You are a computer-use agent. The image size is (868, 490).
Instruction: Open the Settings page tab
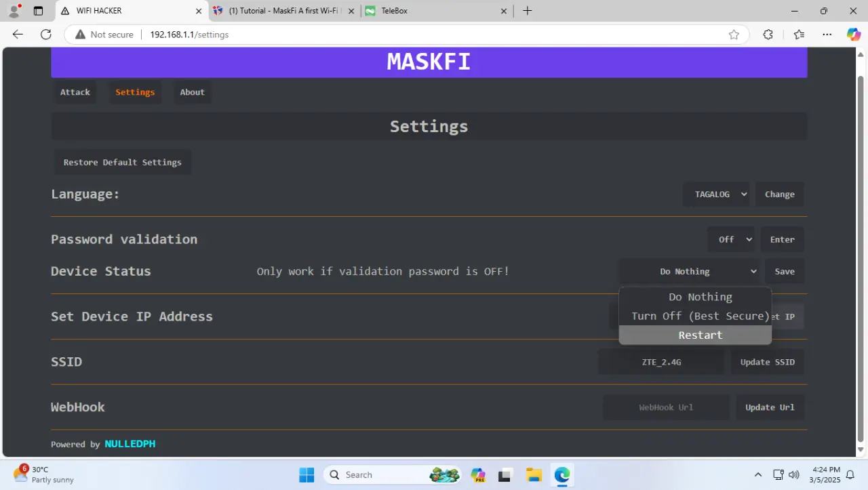tap(135, 92)
